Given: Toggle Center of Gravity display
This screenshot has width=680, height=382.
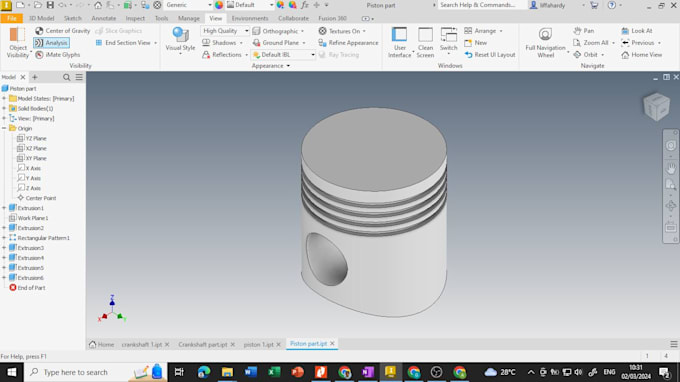Looking at the screenshot, I should point(63,31).
